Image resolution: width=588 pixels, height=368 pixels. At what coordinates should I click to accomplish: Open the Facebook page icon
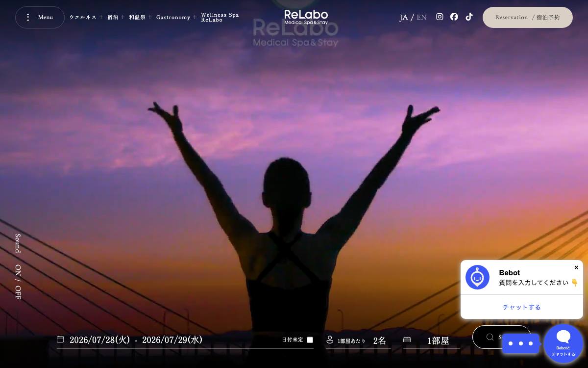tap(454, 17)
